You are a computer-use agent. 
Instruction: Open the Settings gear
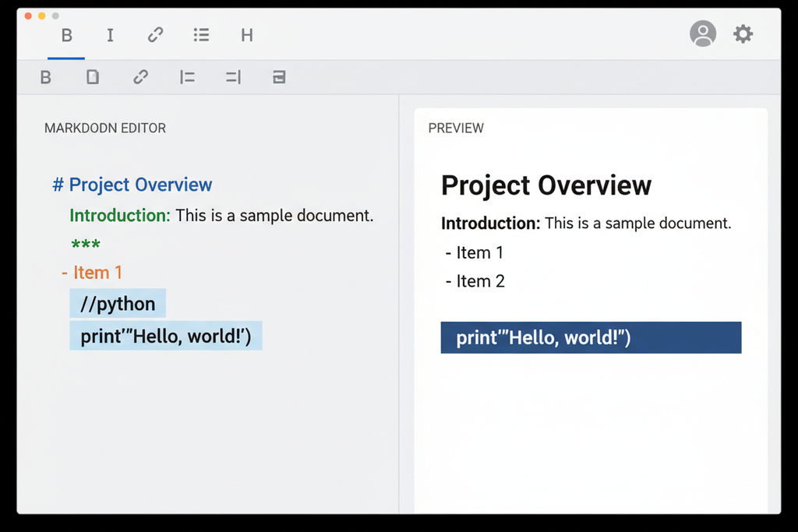click(743, 34)
